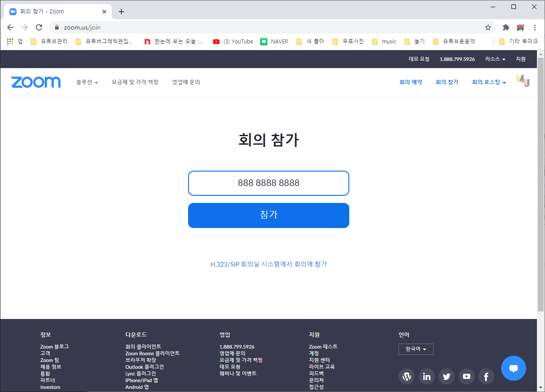The height and width of the screenshot is (392, 545).
Task: Open 계정 footer link
Action: [314, 353]
